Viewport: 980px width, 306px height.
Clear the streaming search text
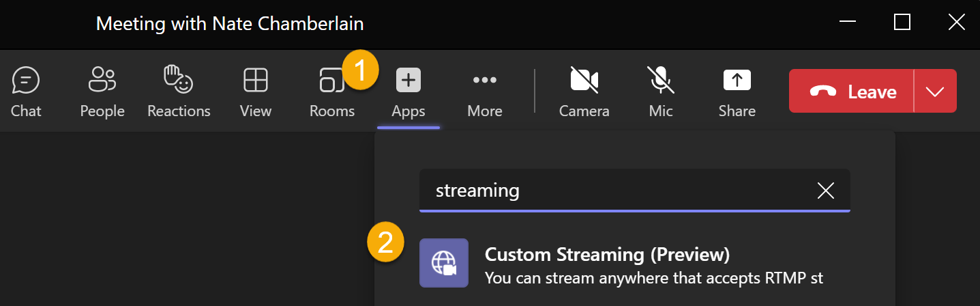click(826, 191)
